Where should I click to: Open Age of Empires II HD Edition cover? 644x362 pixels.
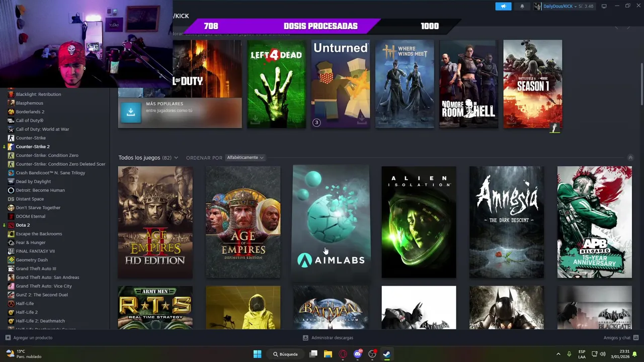pos(155,222)
